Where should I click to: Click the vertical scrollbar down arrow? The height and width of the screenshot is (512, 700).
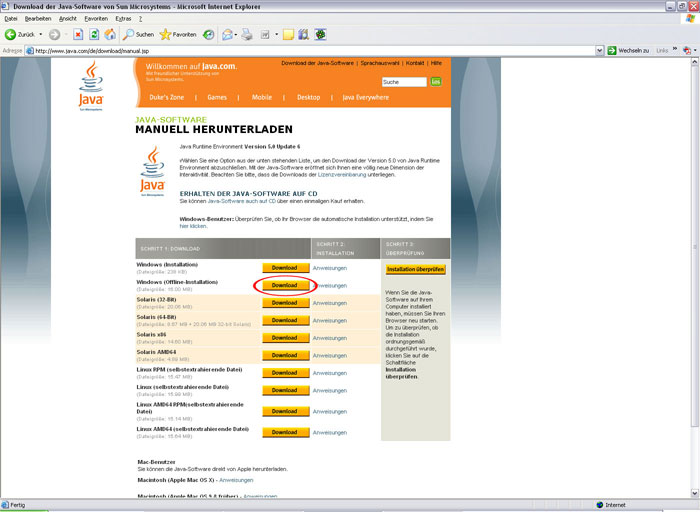[695, 493]
